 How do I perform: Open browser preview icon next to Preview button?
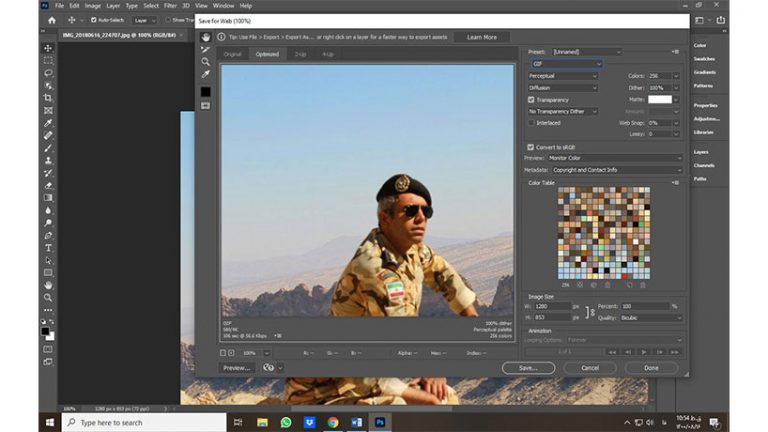268,367
